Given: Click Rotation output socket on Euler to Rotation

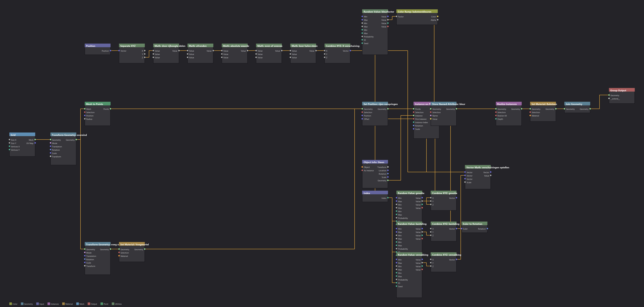Looking at the screenshot, I should click(x=487, y=229).
